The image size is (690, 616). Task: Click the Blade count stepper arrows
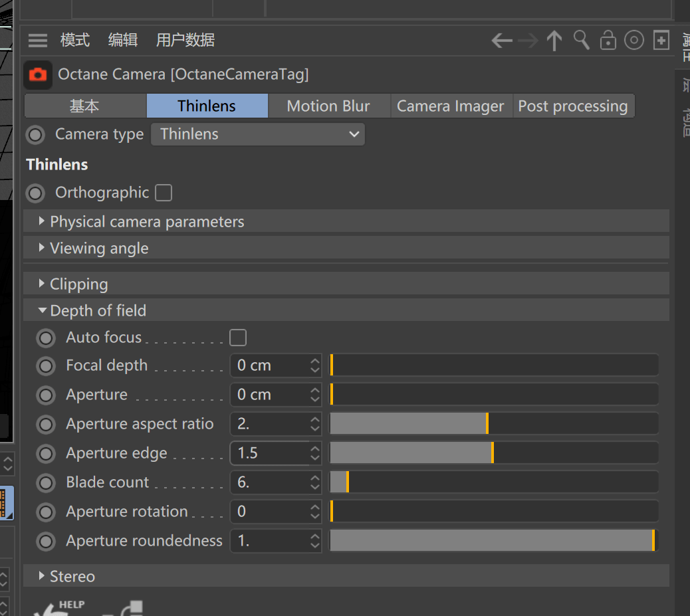[315, 482]
